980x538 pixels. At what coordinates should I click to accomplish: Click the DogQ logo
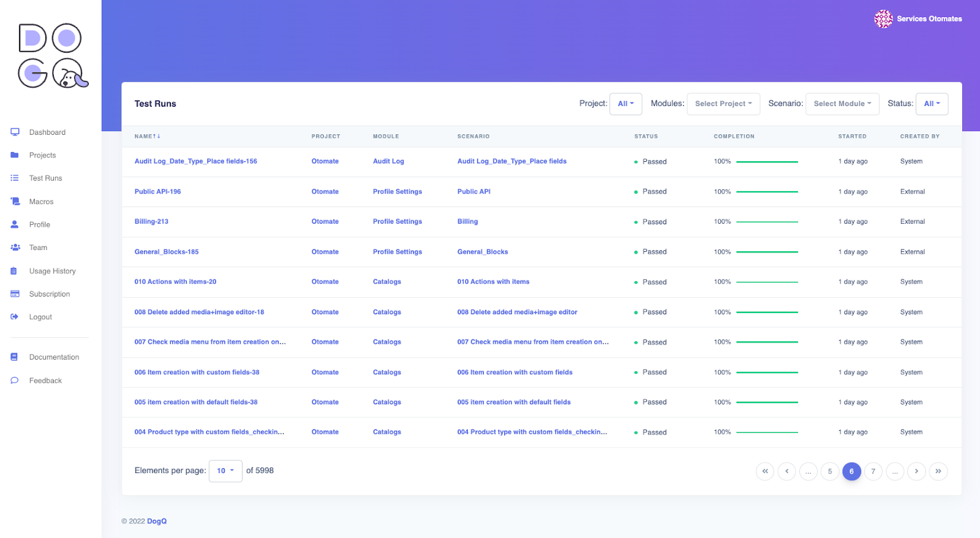pyautogui.click(x=53, y=56)
